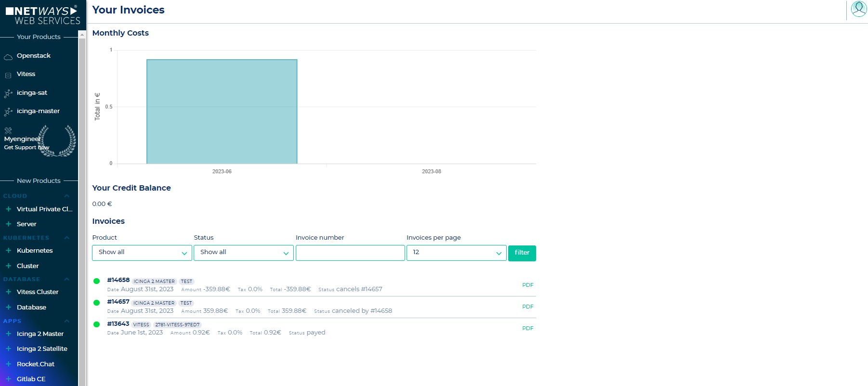This screenshot has height=386, width=868.
Task: Click the icinga-sat node icon
Action: tap(8, 93)
